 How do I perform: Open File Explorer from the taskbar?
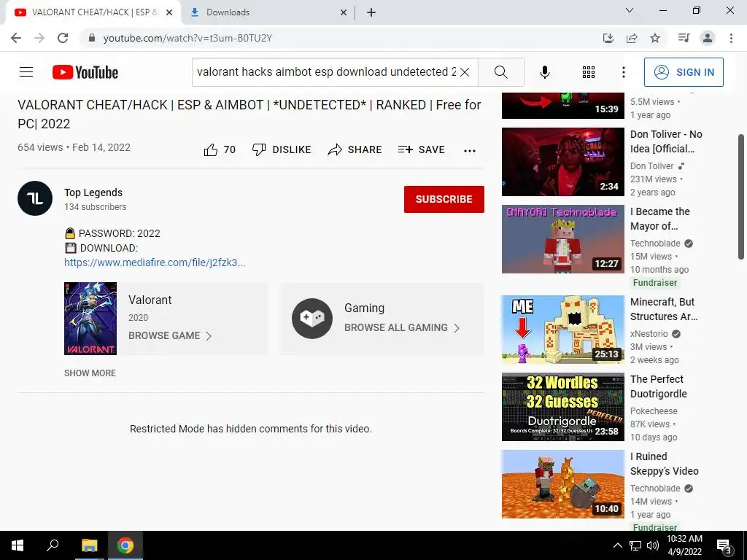pos(89,545)
